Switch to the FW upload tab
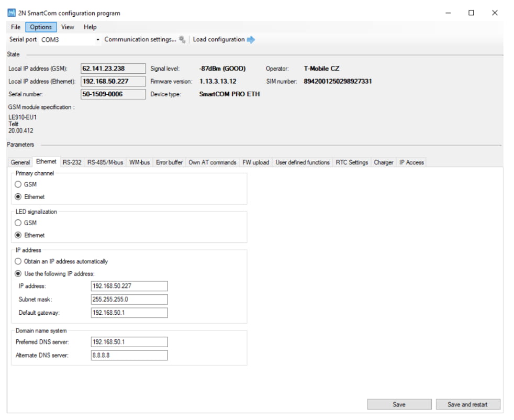The image size is (514, 420). (256, 162)
